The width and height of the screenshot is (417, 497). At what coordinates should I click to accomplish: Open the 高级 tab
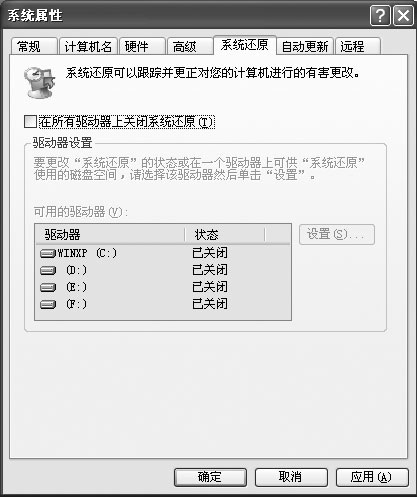[190, 46]
